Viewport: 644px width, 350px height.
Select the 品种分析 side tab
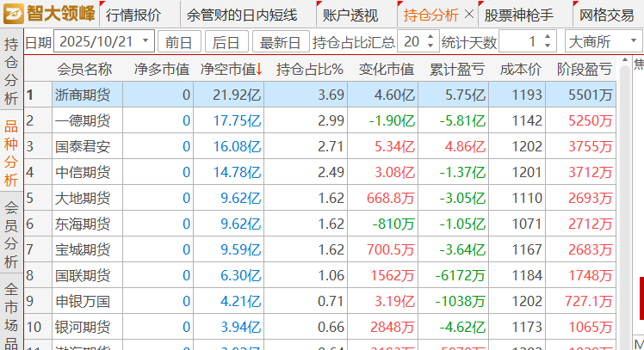click(11, 153)
